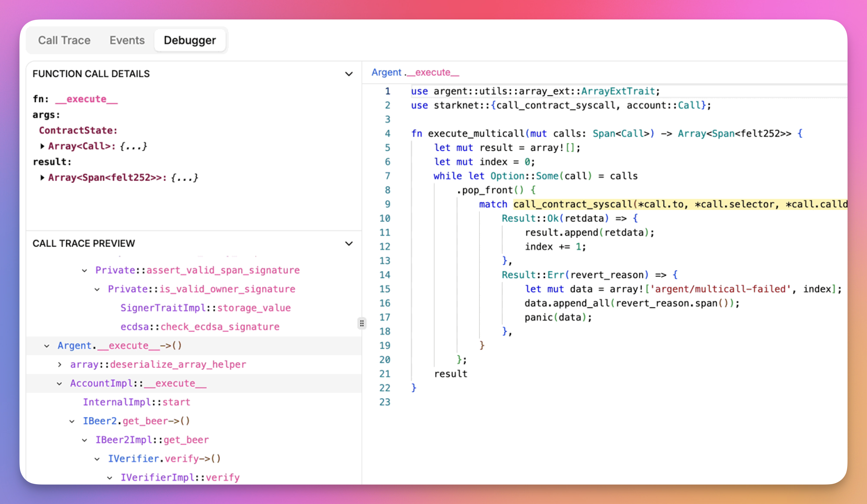Click the panel splitter drag handle
The image size is (867, 504).
[362, 324]
